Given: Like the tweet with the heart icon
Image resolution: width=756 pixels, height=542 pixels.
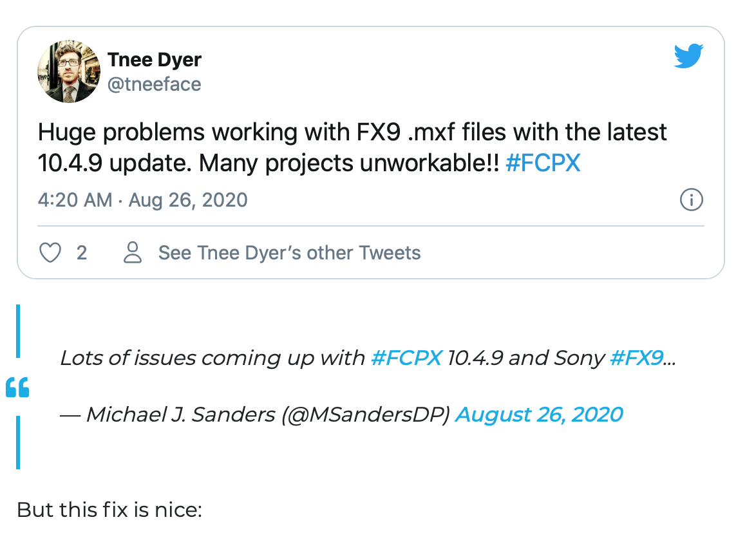Looking at the screenshot, I should click(x=50, y=252).
